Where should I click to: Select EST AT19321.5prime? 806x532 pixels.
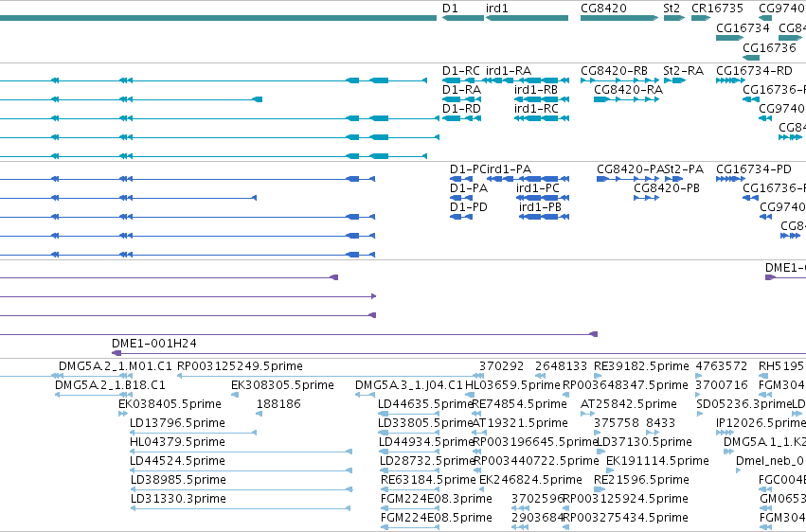[x=520, y=424]
